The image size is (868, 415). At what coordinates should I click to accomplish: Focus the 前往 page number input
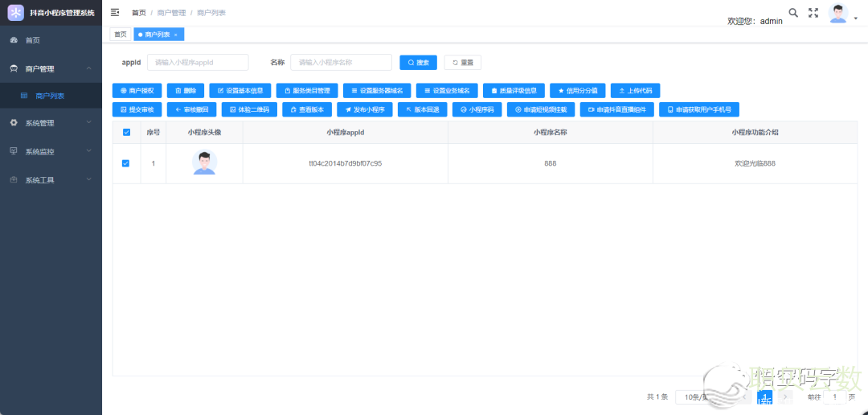click(835, 397)
